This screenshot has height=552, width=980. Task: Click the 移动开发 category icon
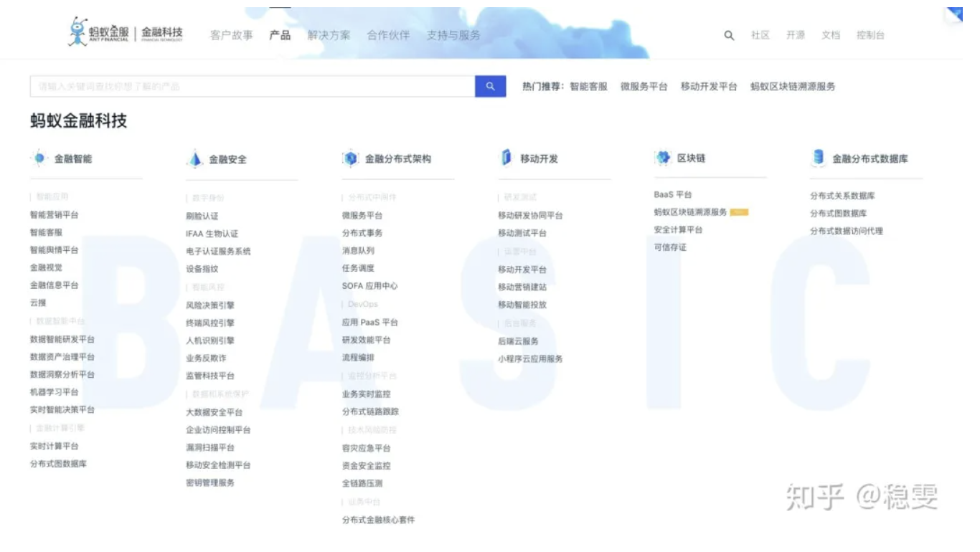click(507, 158)
